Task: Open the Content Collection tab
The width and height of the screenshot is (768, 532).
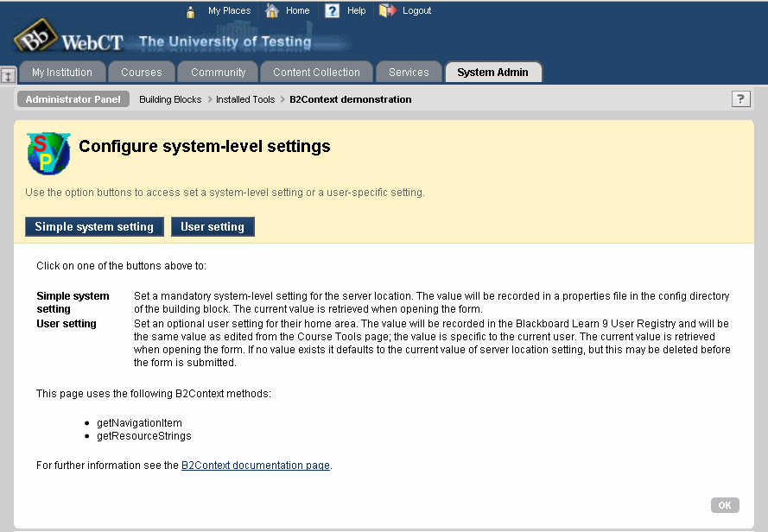Action: pyautogui.click(x=316, y=73)
